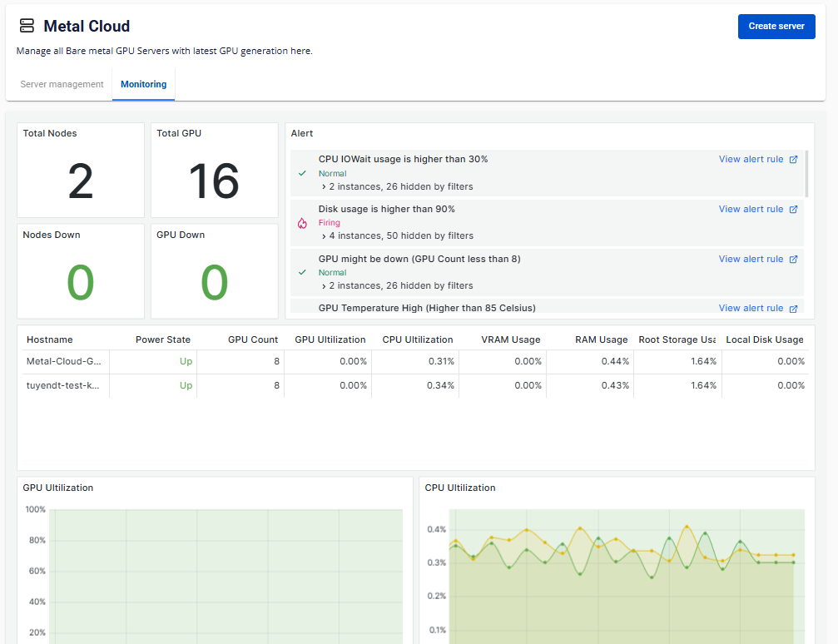Click external link icon beside GPU Temperature High rule
Image resolution: width=838 pixels, height=644 pixels.
point(793,309)
